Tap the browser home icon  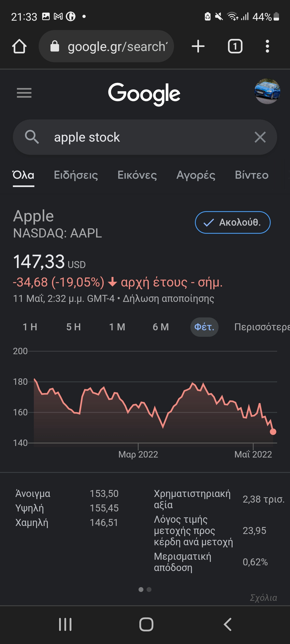click(x=19, y=46)
